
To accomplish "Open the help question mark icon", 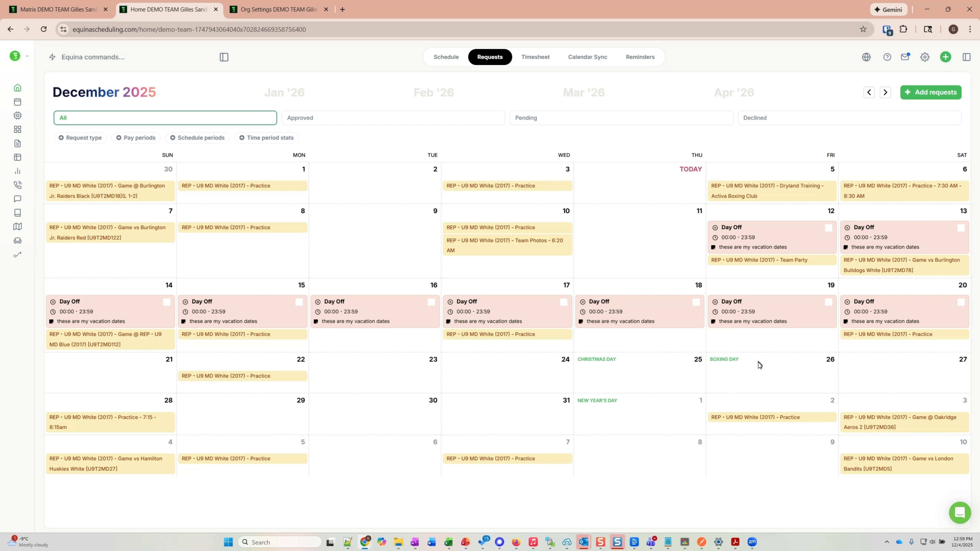I will (x=887, y=57).
